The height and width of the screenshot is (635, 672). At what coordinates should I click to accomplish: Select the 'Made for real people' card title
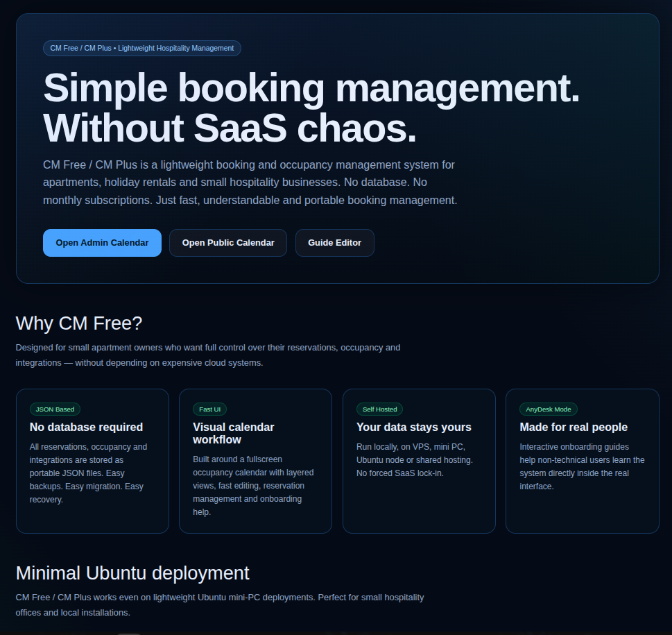(574, 427)
